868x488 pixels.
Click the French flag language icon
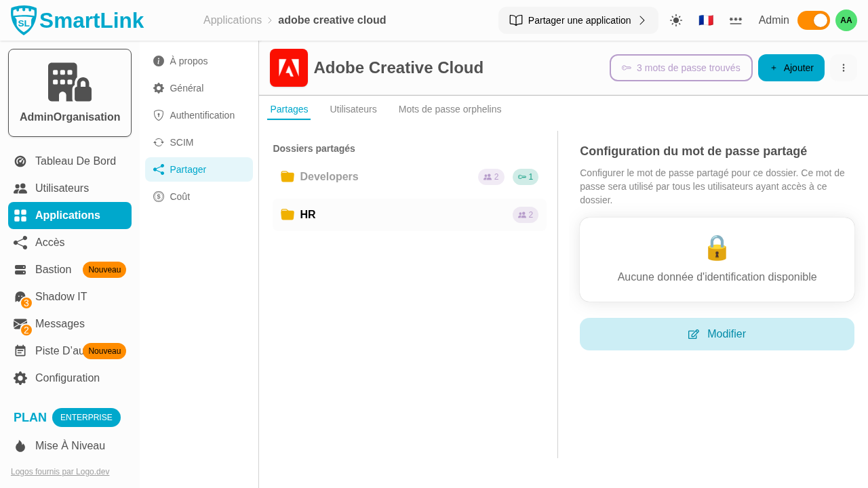pos(706,20)
